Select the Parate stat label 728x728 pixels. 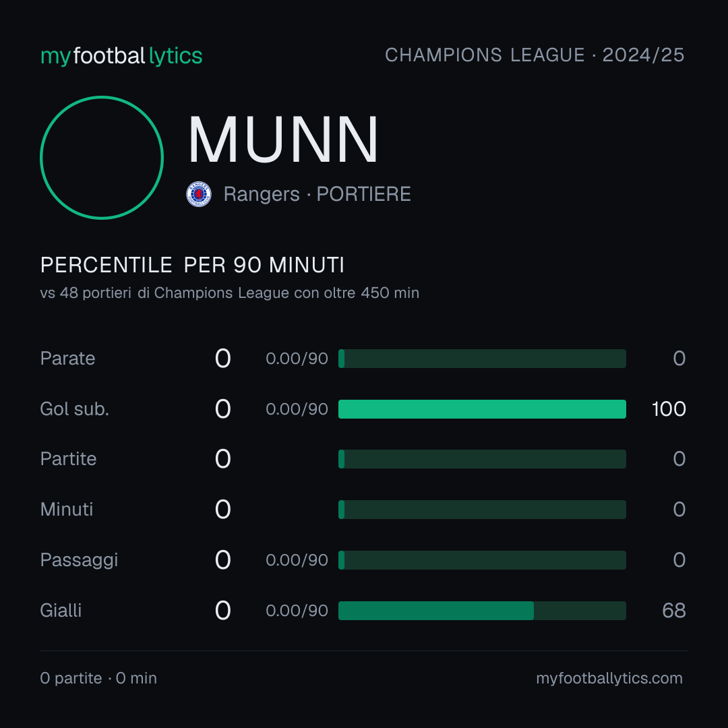coord(68,359)
